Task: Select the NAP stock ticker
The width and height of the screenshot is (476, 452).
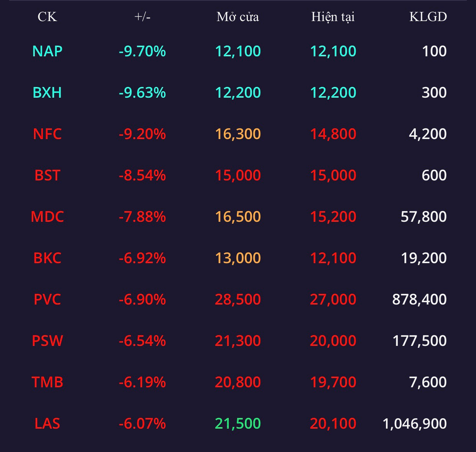Action: (x=47, y=51)
